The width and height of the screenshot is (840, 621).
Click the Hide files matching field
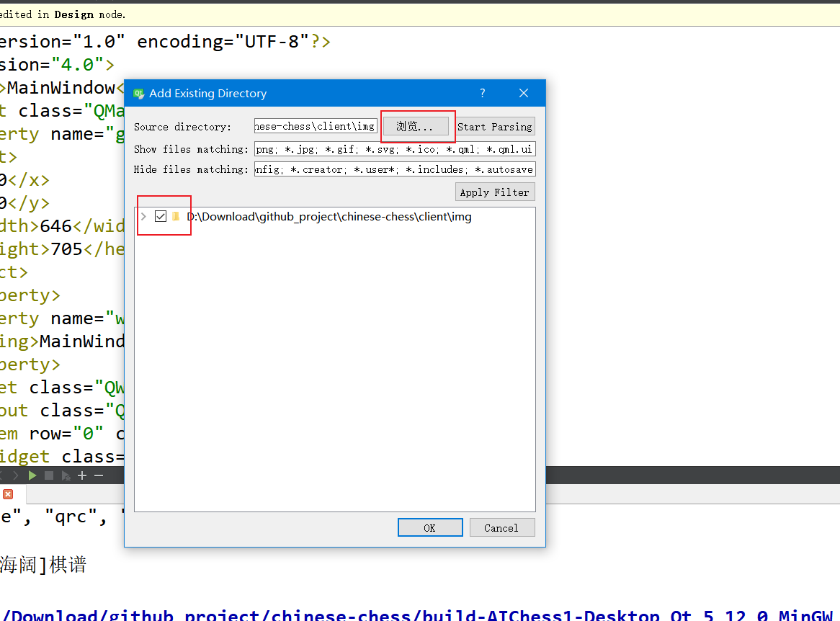(395, 169)
